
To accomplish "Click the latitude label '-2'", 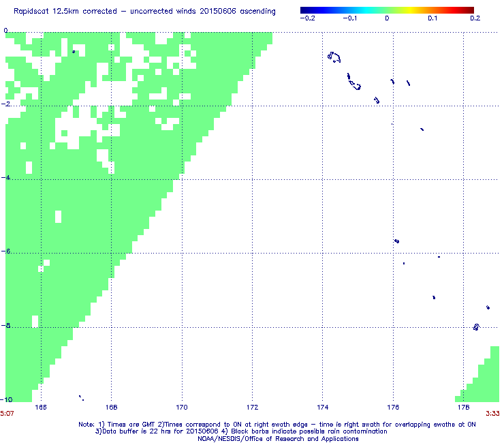I will 5,104.
